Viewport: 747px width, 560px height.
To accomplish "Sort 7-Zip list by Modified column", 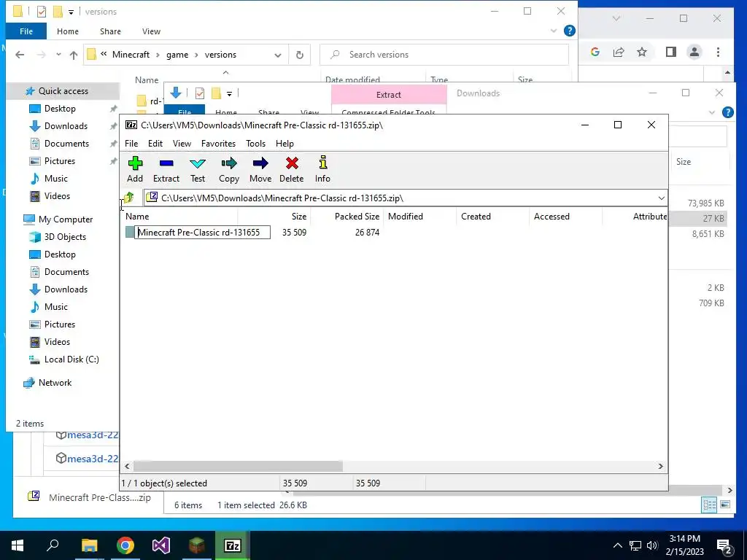I will tap(406, 216).
